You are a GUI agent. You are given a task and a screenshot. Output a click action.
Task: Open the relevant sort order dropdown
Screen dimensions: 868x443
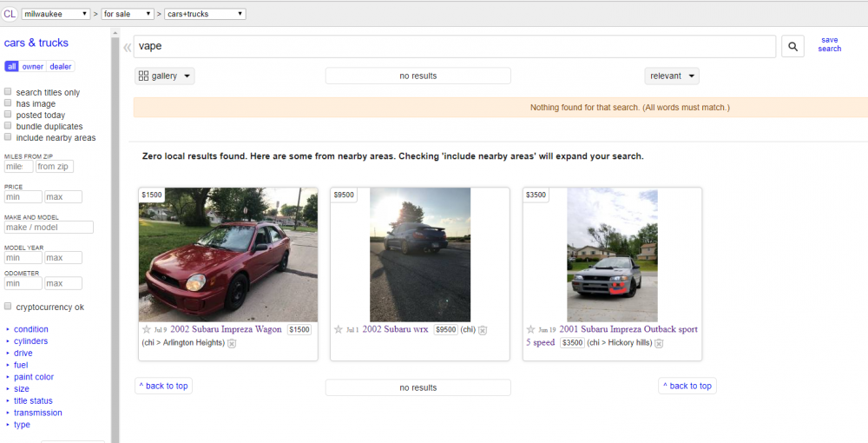click(x=672, y=76)
